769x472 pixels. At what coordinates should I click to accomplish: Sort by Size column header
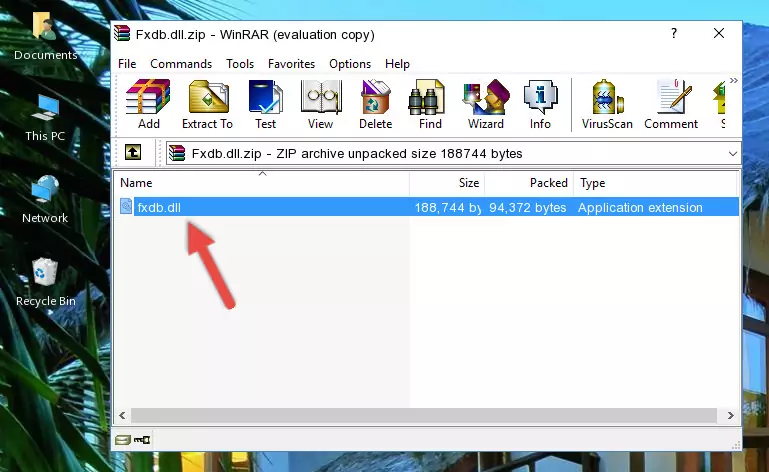point(447,183)
